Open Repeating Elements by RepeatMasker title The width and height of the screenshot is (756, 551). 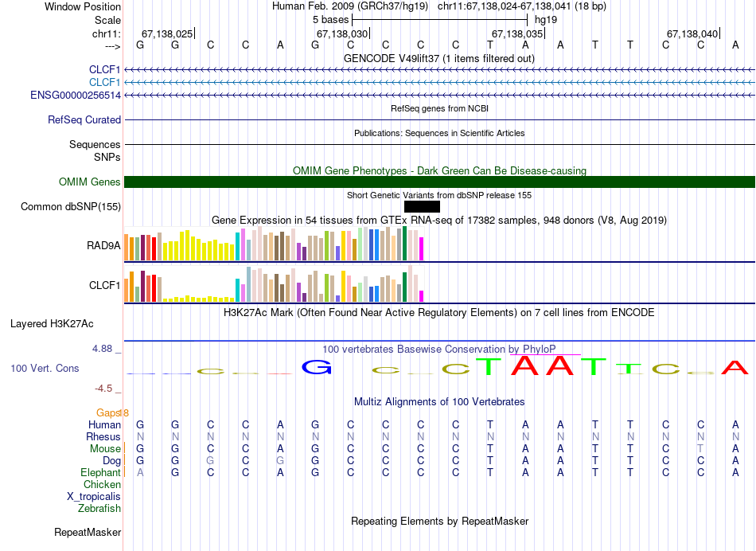point(440,521)
